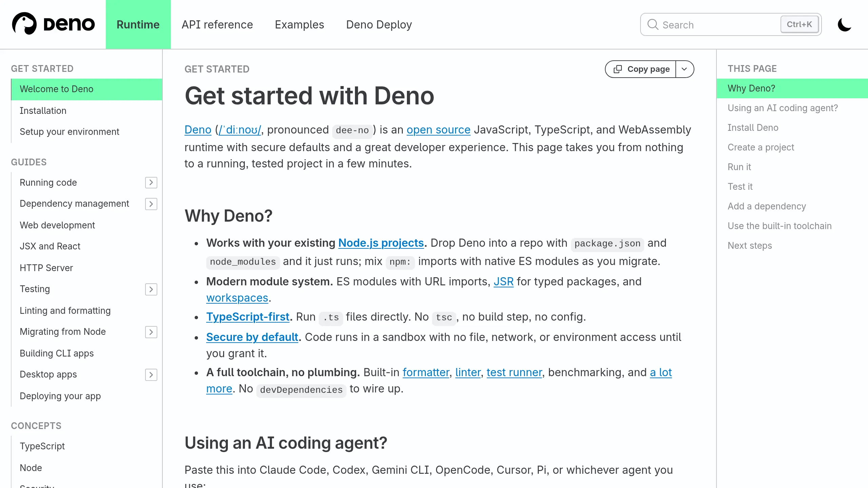Expand the Testing section
Image resolution: width=868 pixels, height=488 pixels.
(151, 289)
